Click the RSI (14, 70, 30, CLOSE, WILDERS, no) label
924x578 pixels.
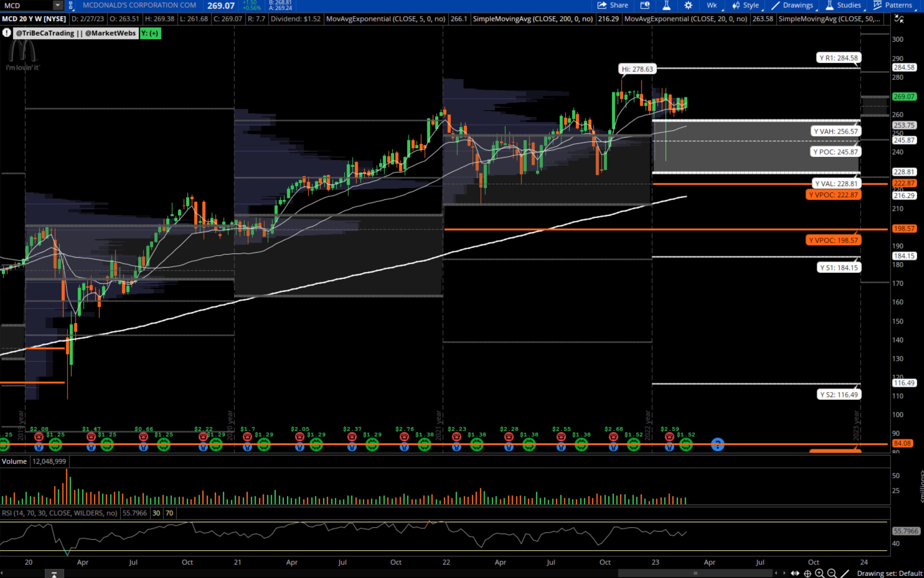point(59,513)
